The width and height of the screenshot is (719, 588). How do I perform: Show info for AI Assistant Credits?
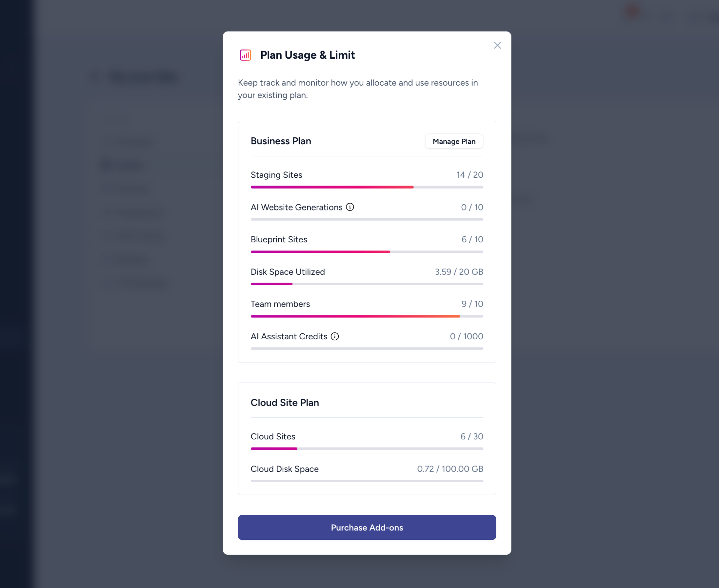point(335,337)
